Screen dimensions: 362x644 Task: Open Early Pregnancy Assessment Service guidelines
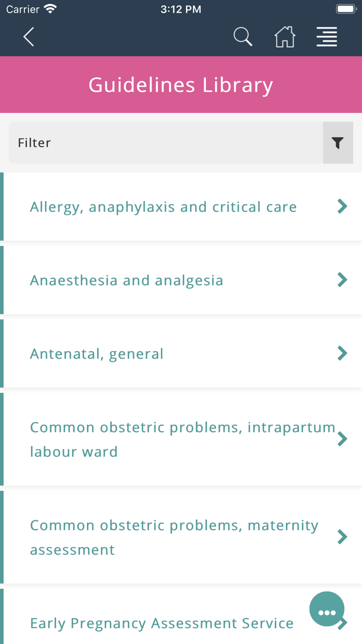(x=162, y=623)
